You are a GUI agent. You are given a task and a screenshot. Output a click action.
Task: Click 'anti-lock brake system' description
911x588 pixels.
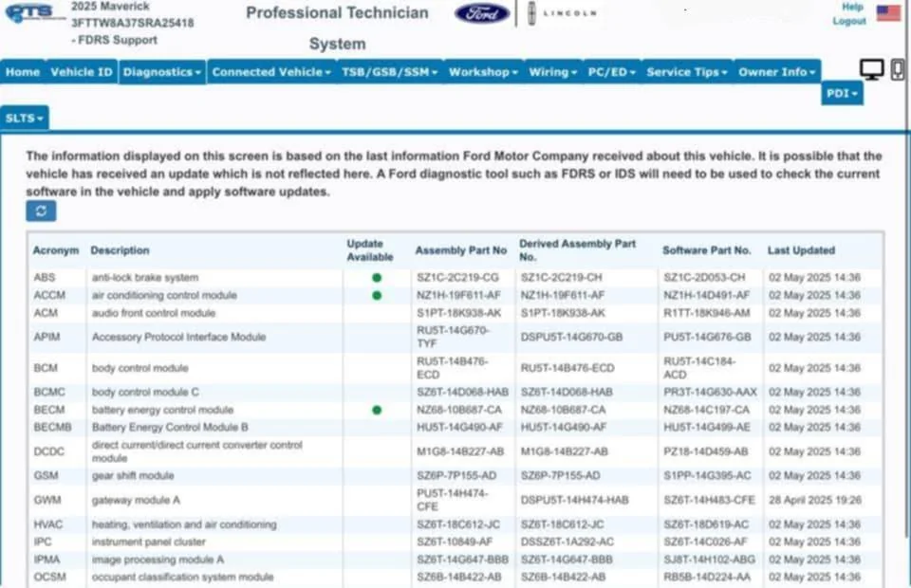[x=145, y=278]
